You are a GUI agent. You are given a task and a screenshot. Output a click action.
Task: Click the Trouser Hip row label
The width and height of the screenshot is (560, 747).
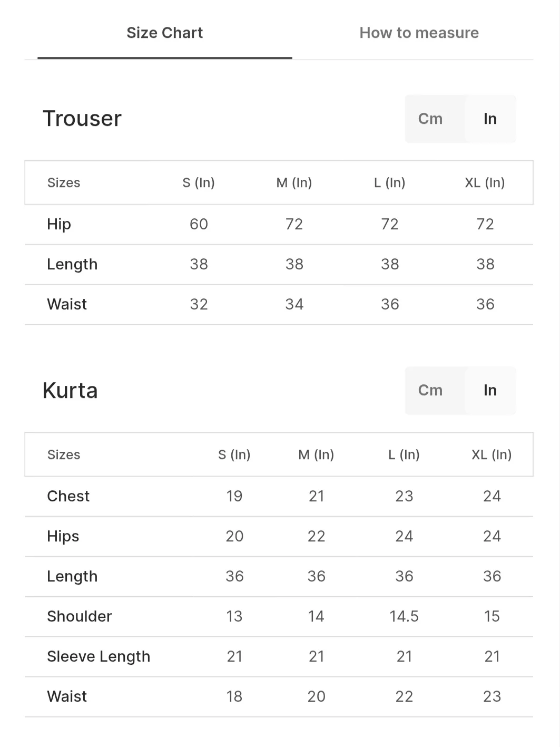pyautogui.click(x=59, y=224)
